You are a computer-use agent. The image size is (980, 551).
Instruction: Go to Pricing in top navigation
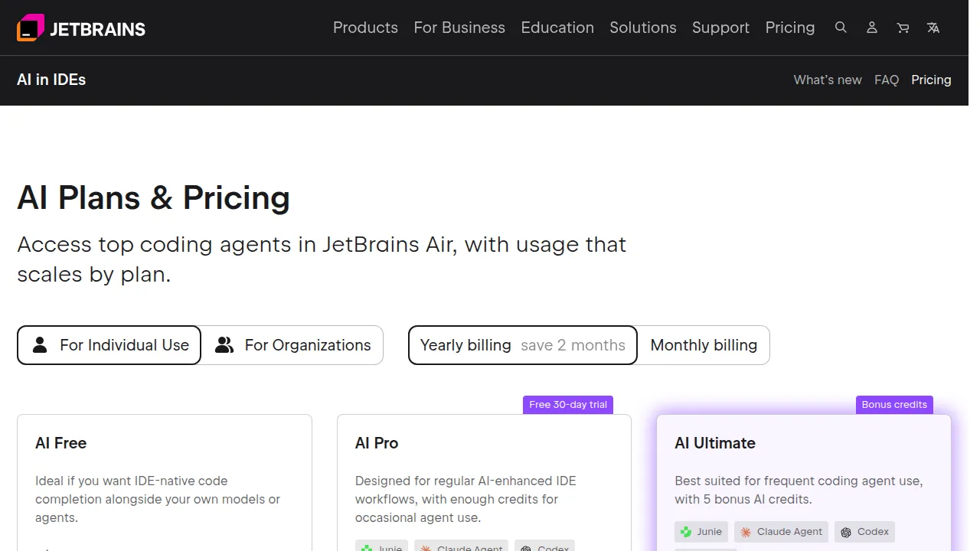point(790,28)
